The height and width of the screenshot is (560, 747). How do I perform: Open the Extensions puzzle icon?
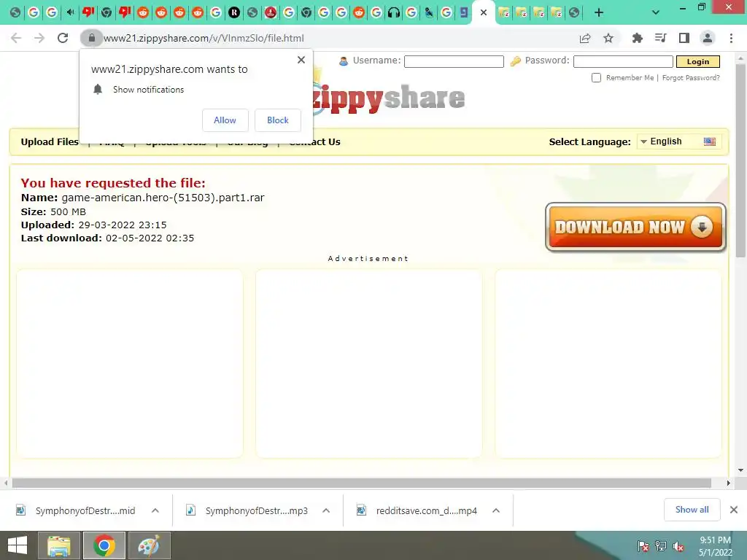point(637,38)
